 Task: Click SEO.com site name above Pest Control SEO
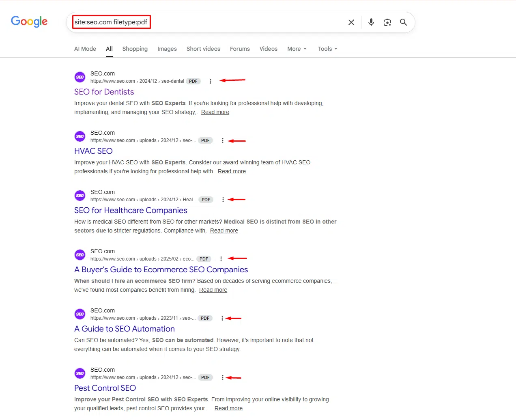coord(103,370)
